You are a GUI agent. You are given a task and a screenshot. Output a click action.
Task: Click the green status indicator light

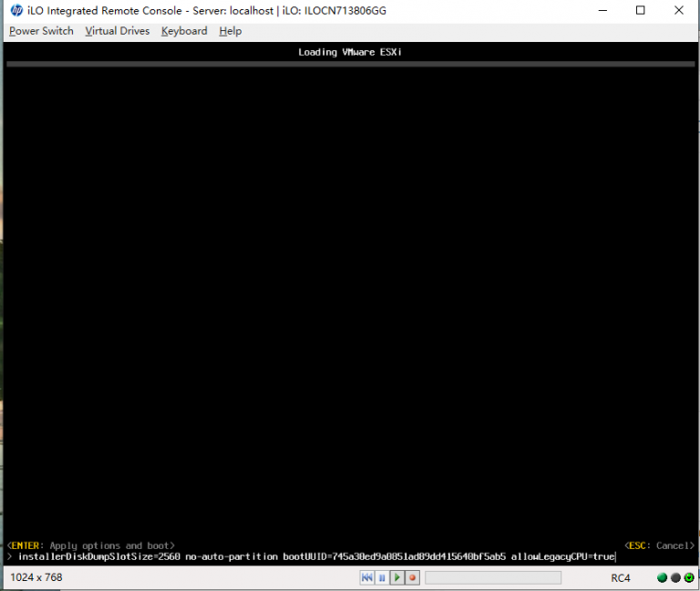pyautogui.click(x=662, y=577)
